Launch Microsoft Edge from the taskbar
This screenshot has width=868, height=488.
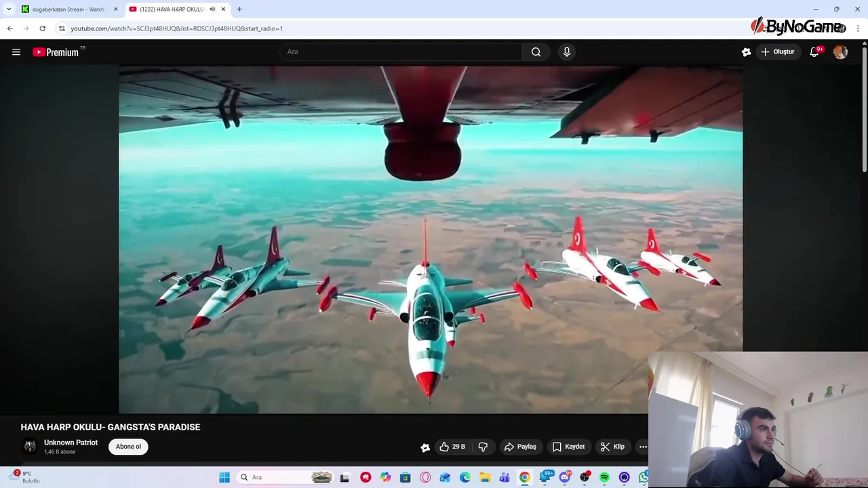pos(465,477)
